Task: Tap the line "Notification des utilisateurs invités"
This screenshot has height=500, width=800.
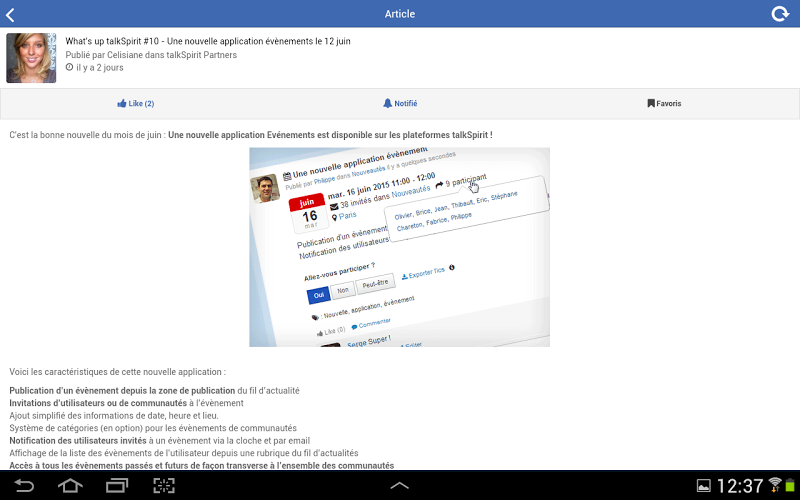Action: pos(159,441)
